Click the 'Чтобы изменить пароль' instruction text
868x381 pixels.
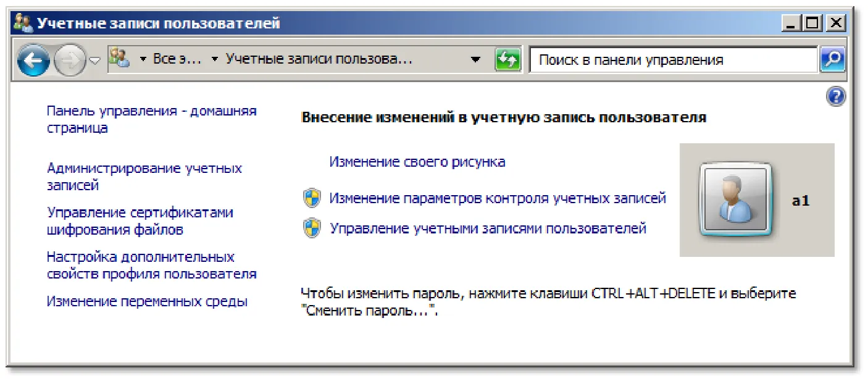click(548, 302)
